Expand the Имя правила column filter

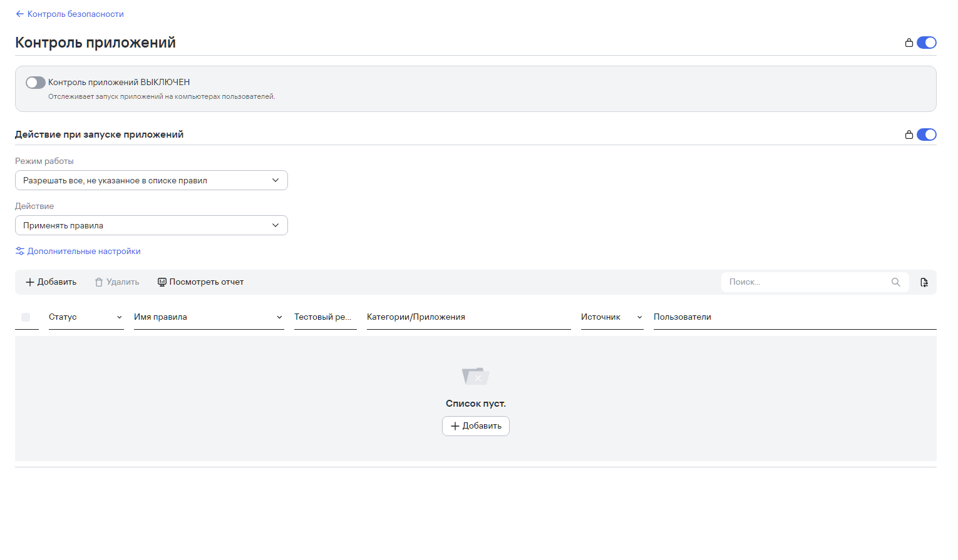tap(279, 317)
